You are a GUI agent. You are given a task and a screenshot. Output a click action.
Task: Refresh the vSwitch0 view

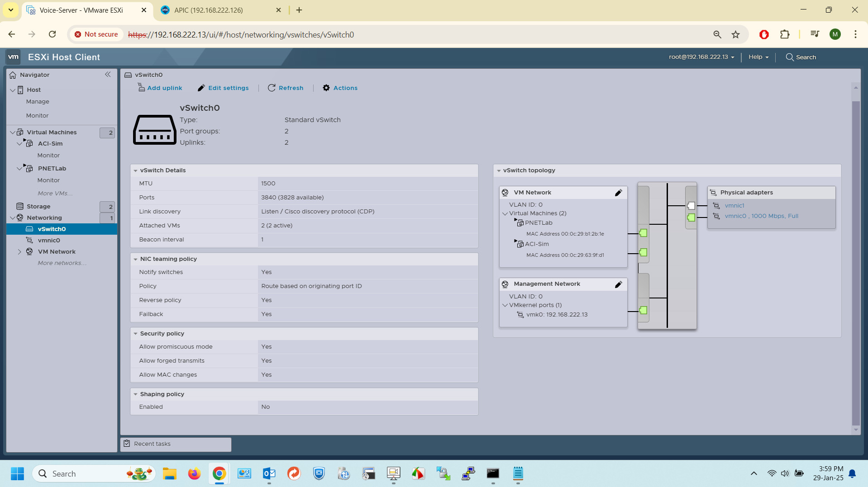286,88
